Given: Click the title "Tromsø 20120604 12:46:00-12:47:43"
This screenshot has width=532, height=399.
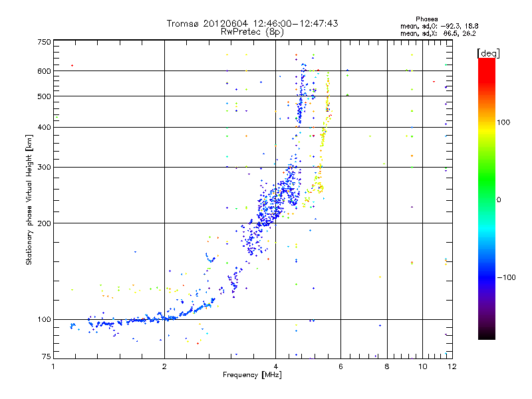Looking at the screenshot, I should [x=252, y=23].
